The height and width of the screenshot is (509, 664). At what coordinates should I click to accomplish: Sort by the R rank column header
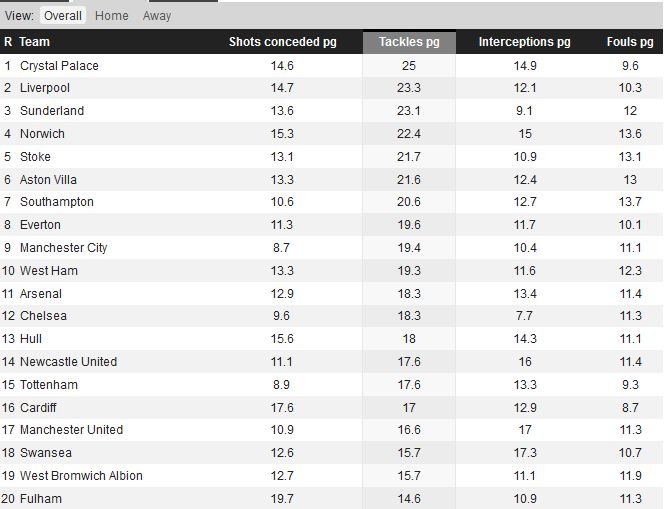coord(8,41)
